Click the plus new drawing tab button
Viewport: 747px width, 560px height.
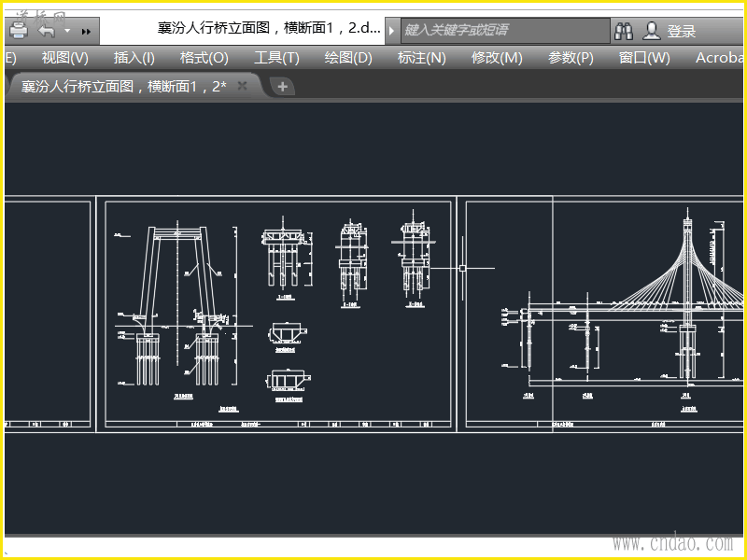(x=283, y=87)
